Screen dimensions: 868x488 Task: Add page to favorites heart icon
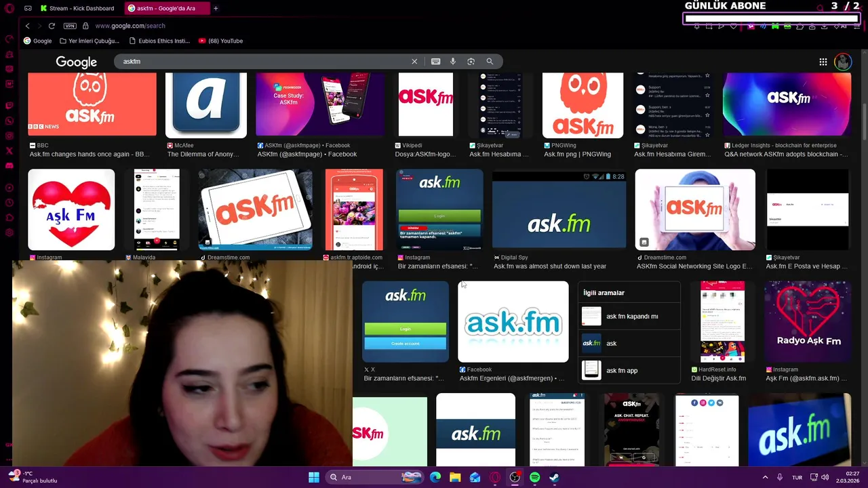click(733, 26)
